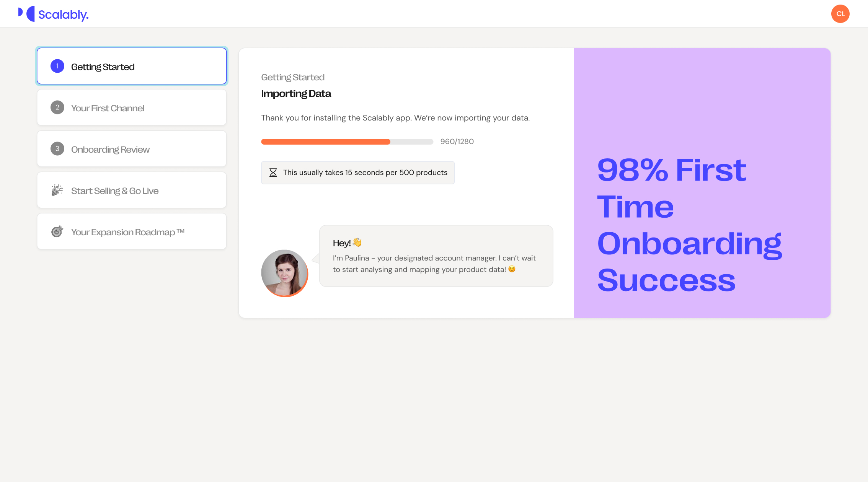Click the Scalably wordmark text
The height and width of the screenshot is (482, 868).
coord(64,15)
